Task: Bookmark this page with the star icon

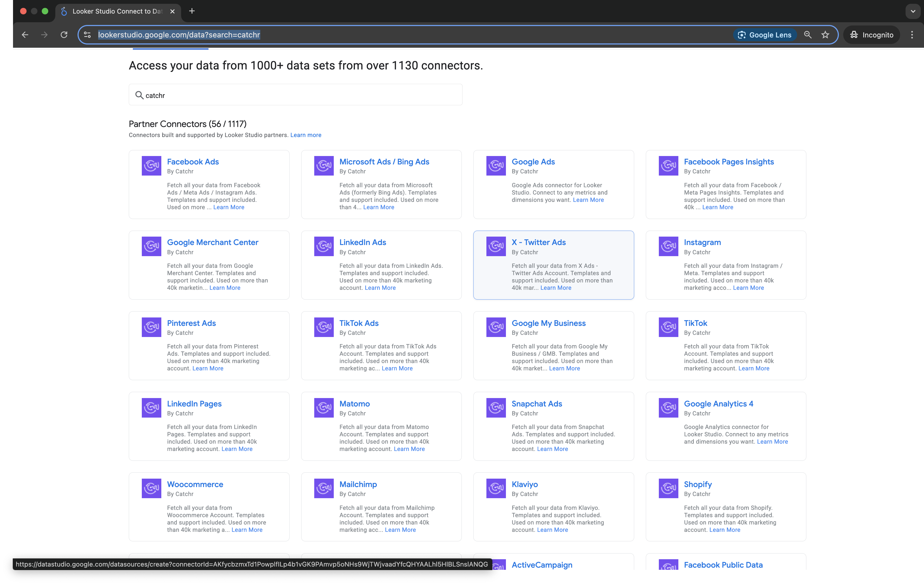Action: coord(825,34)
